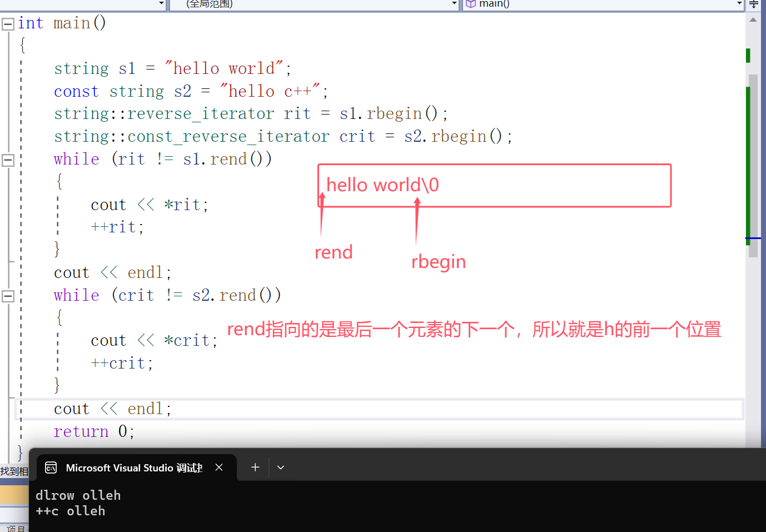Image resolution: width=766 pixels, height=532 pixels.
Task: Close the Microsoft Visual Studio debug console tab
Action: click(x=219, y=468)
